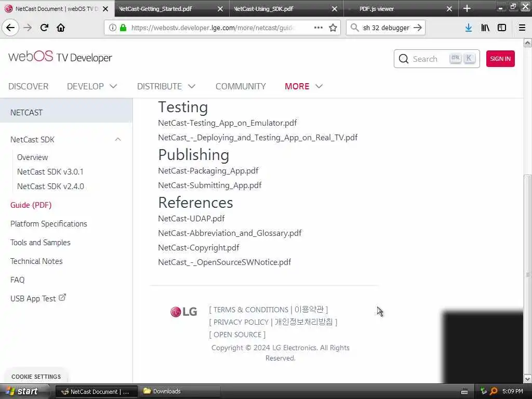Click the orange magnifier tray icon
Viewport: 532px width, 399px height.
494,391
